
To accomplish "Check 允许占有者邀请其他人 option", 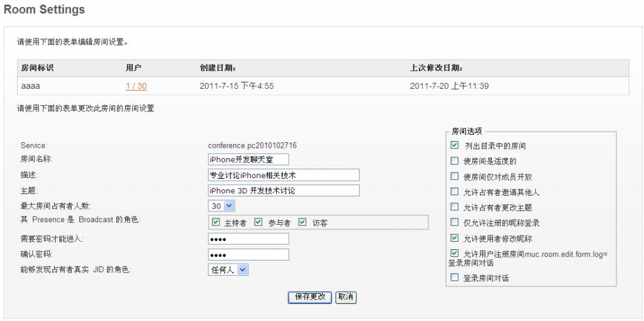I will point(455,192).
